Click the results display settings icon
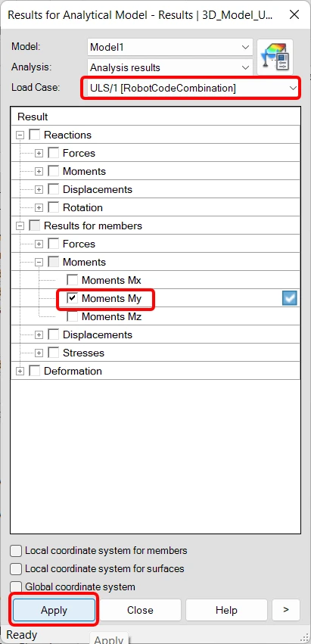 point(275,57)
